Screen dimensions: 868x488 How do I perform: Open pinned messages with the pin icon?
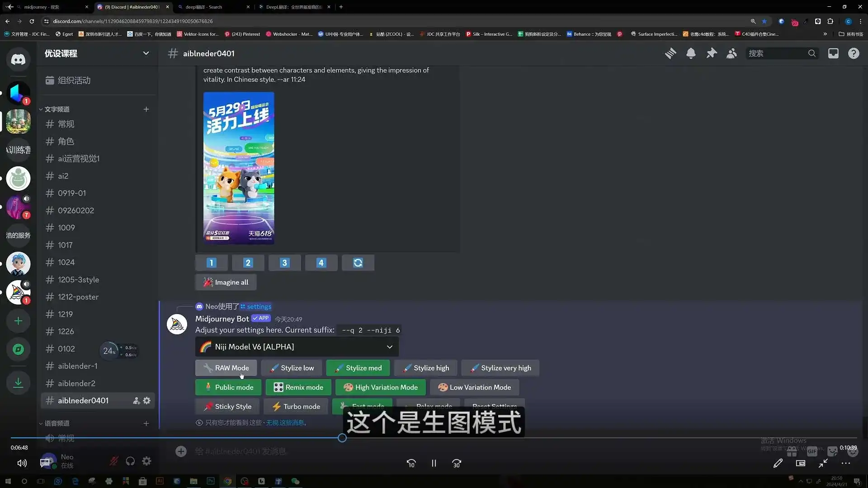coord(712,53)
